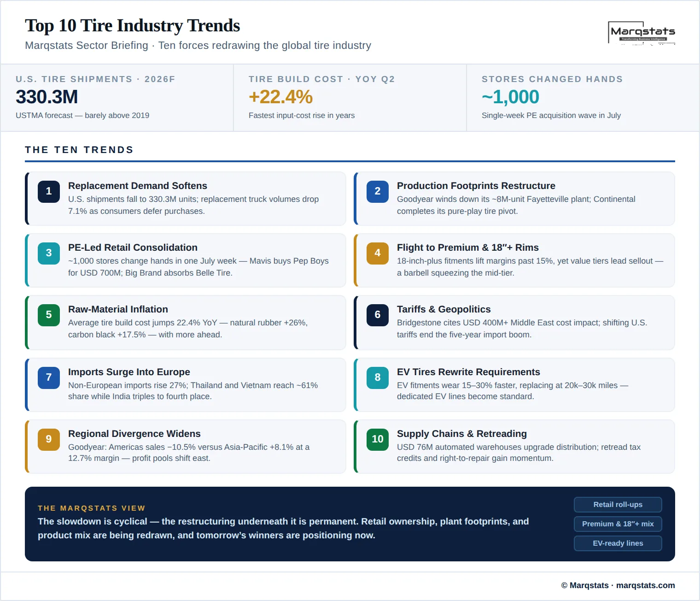Select the Premium & 18"+ mix pill
This screenshot has width=700, height=601.
click(618, 524)
